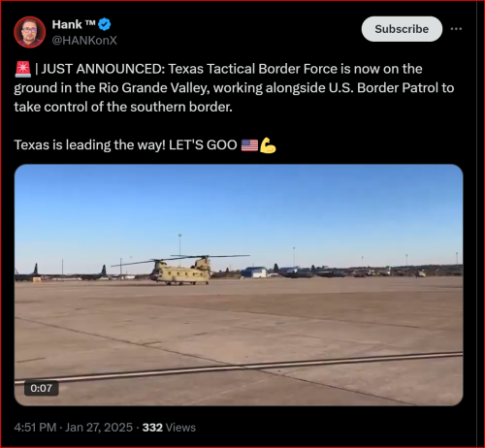Subscribe to Hank's account
The height and width of the screenshot is (448, 485).
coord(402,29)
